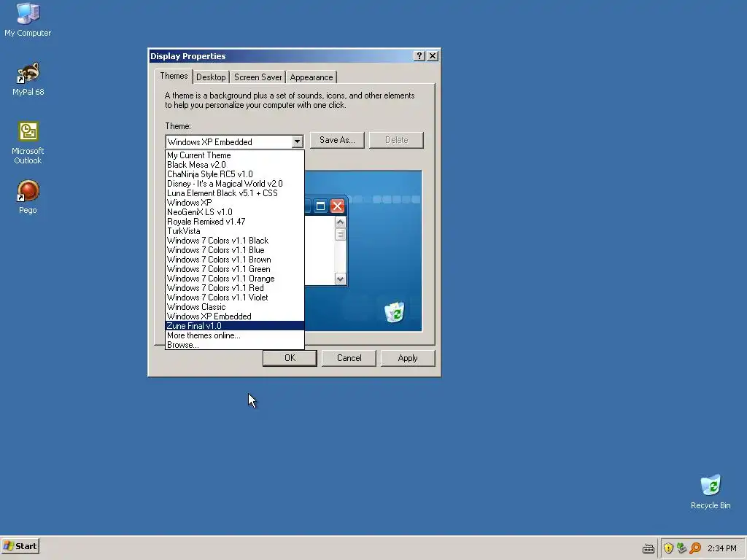The height and width of the screenshot is (560, 747).
Task: Click the OK button
Action: [x=290, y=358]
